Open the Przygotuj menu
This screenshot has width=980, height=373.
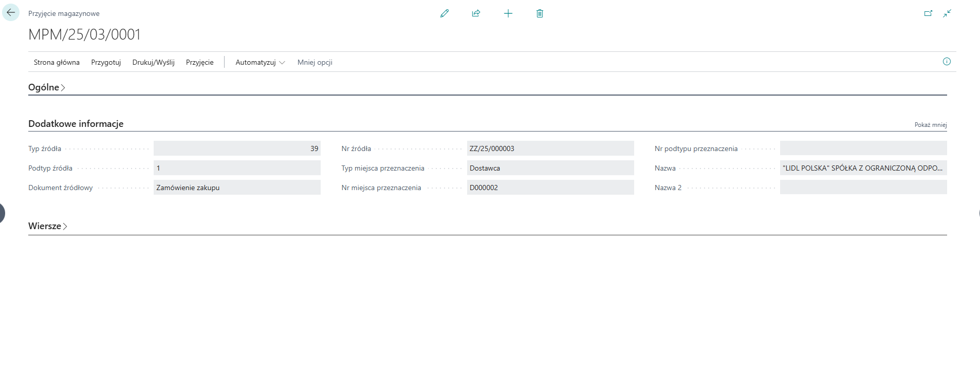(x=106, y=62)
